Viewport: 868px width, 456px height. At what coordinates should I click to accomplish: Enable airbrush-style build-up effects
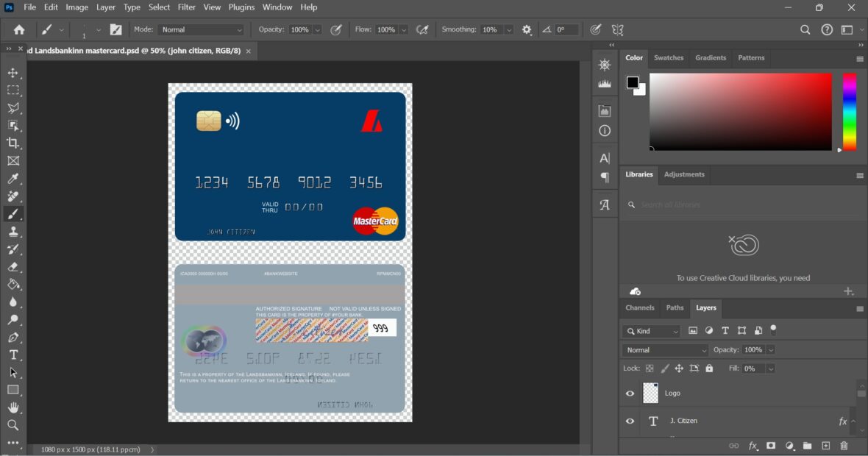(422, 30)
